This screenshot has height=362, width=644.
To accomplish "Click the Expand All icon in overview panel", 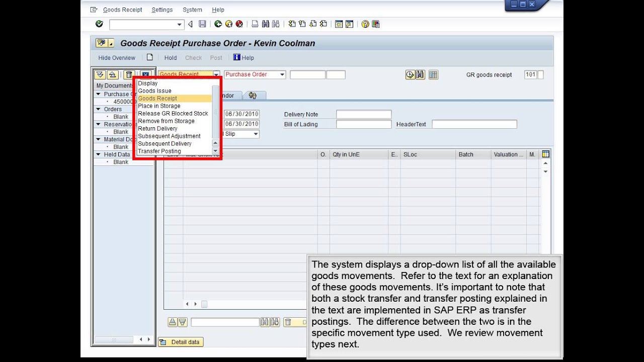I will [100, 74].
